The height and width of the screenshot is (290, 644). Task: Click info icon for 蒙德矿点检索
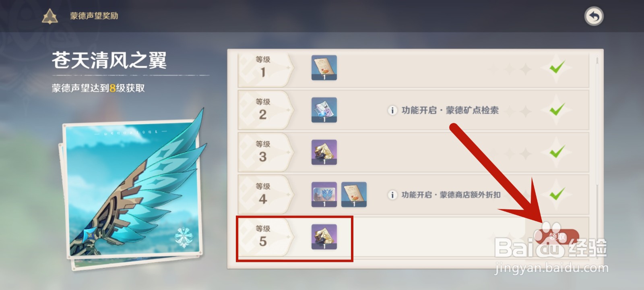coord(392,110)
